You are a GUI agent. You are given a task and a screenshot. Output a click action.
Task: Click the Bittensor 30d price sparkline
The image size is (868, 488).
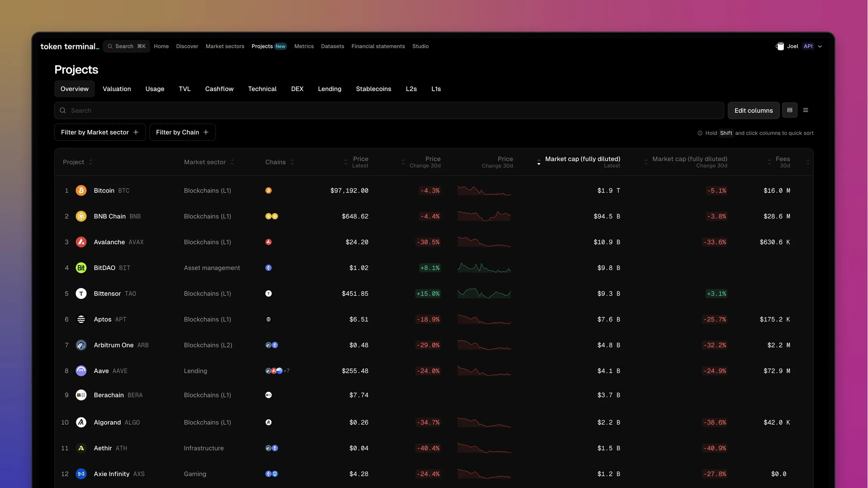point(484,294)
